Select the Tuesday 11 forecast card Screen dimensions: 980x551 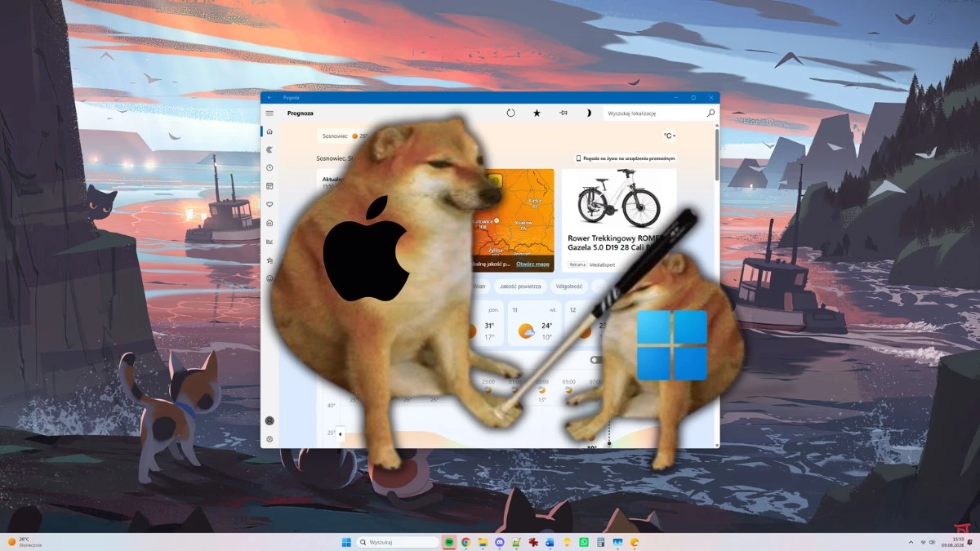[534, 323]
